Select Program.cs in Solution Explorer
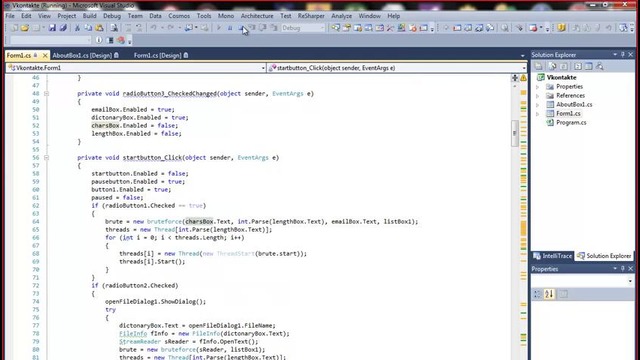The image size is (640, 360). (x=571, y=122)
